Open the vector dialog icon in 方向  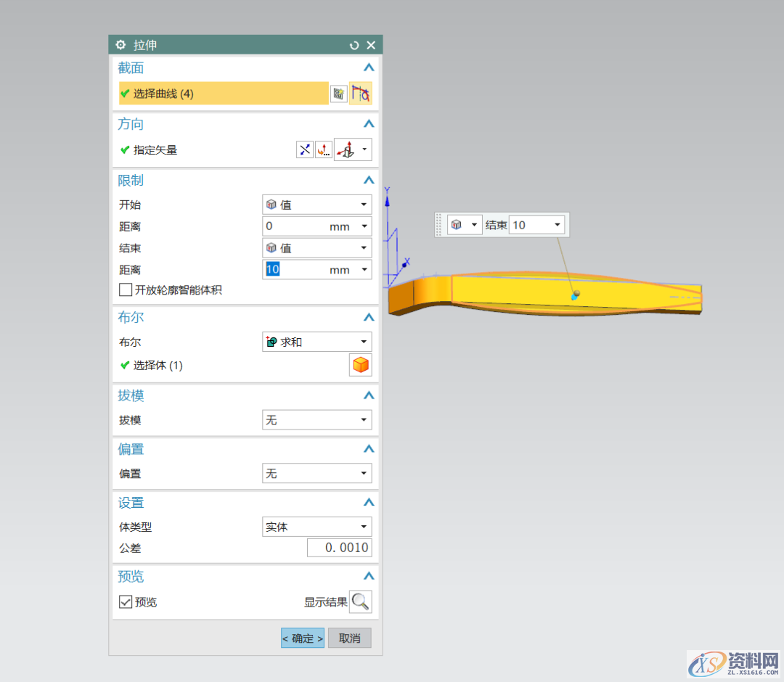pos(323,150)
